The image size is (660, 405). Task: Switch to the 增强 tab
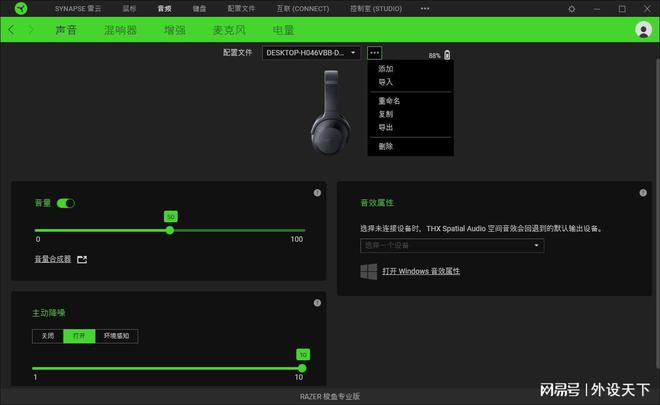[x=175, y=30]
